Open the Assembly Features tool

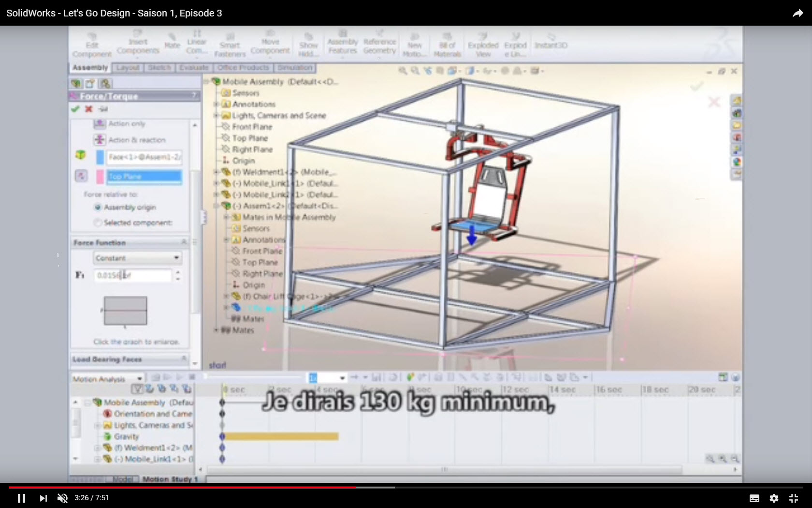[x=342, y=44]
